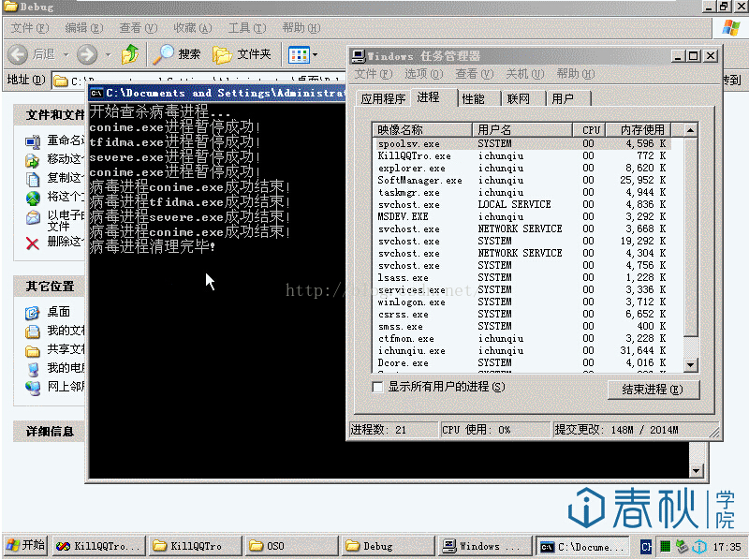
Task: Select KillQQTro.exe process row
Action: [521, 155]
